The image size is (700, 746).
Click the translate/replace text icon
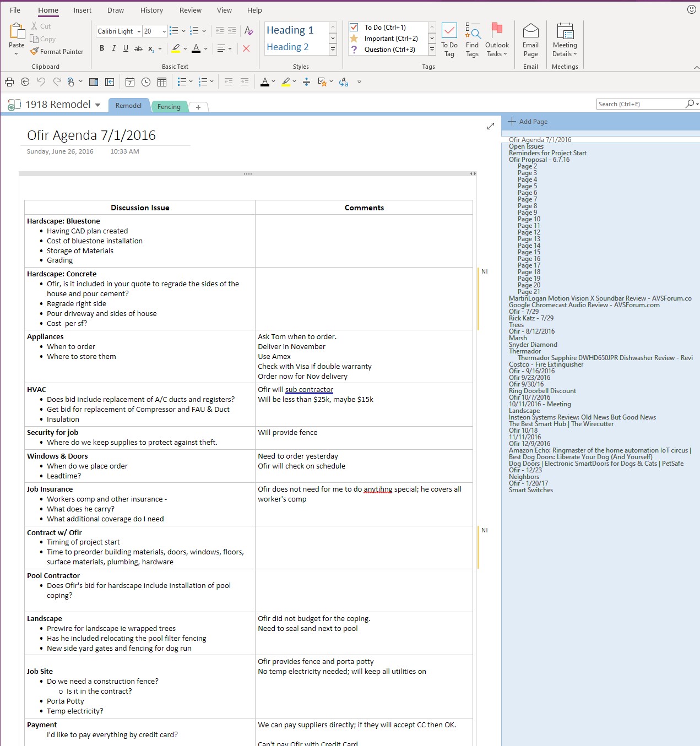344,82
